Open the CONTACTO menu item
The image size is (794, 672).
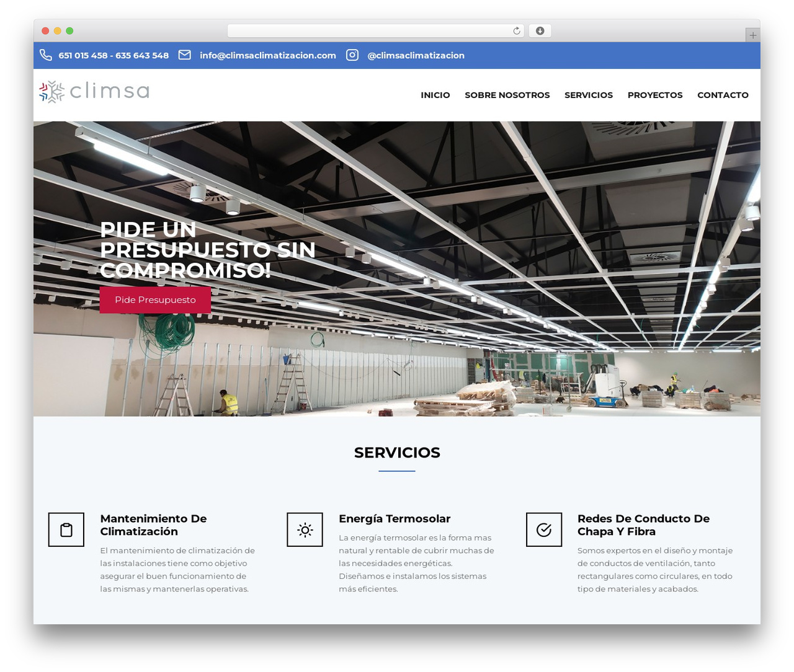click(x=723, y=95)
